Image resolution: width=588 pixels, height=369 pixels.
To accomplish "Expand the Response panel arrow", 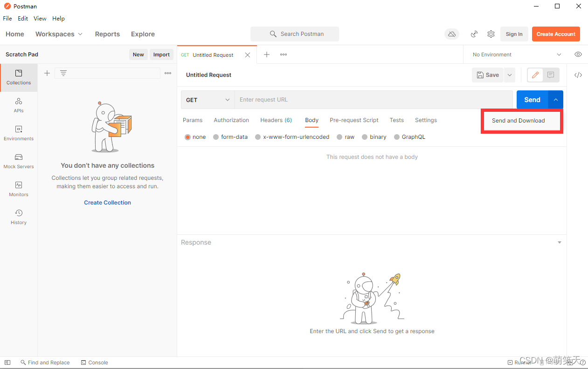I will tap(560, 242).
